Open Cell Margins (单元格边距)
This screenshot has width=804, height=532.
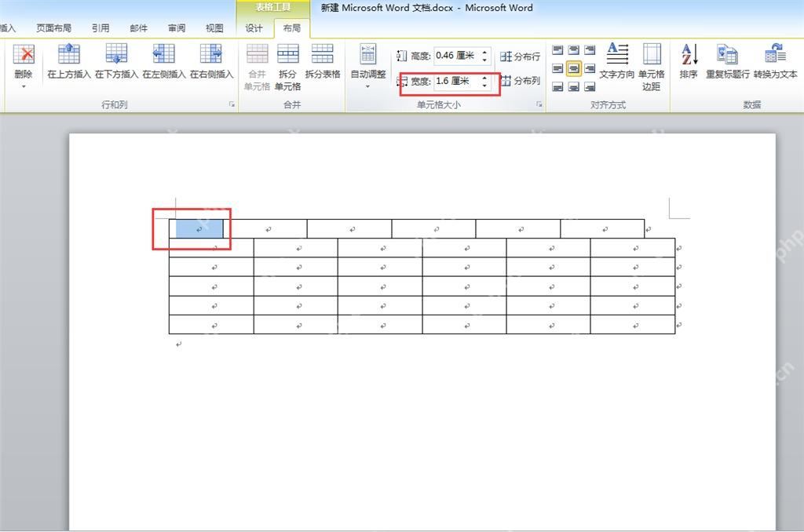(652, 67)
